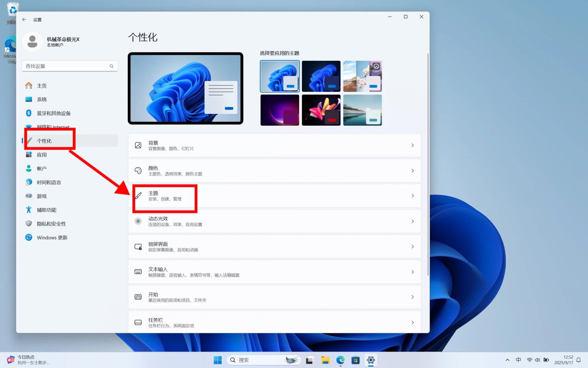Show hidden tray icons chevron
The width and height of the screenshot is (588, 368).
(x=507, y=360)
